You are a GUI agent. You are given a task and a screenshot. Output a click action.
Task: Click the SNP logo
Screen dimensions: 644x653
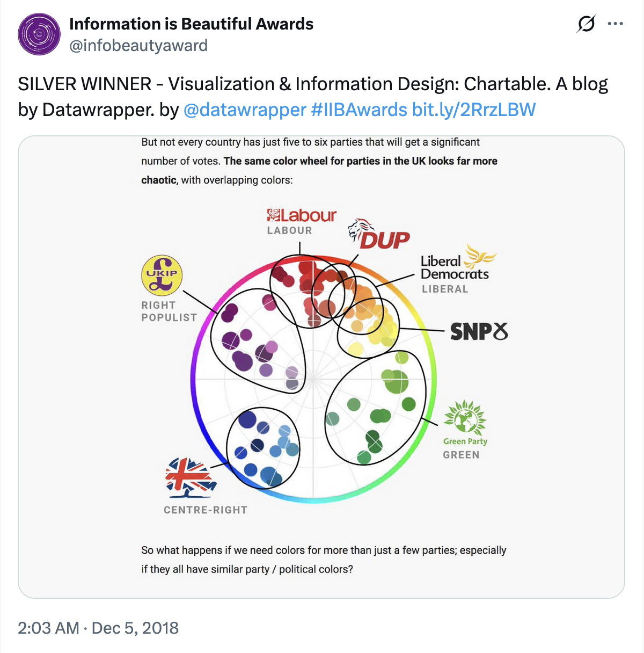click(x=478, y=332)
